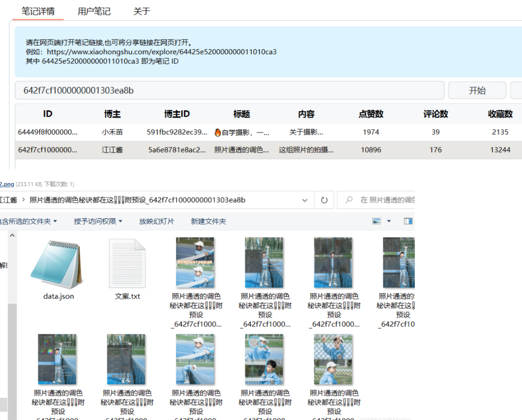
Task: Toggle the preview pane icon
Action: click(408, 221)
